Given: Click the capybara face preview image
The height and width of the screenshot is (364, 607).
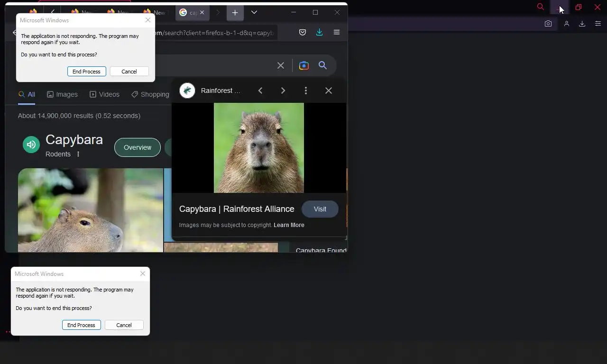Looking at the screenshot, I should (x=259, y=148).
